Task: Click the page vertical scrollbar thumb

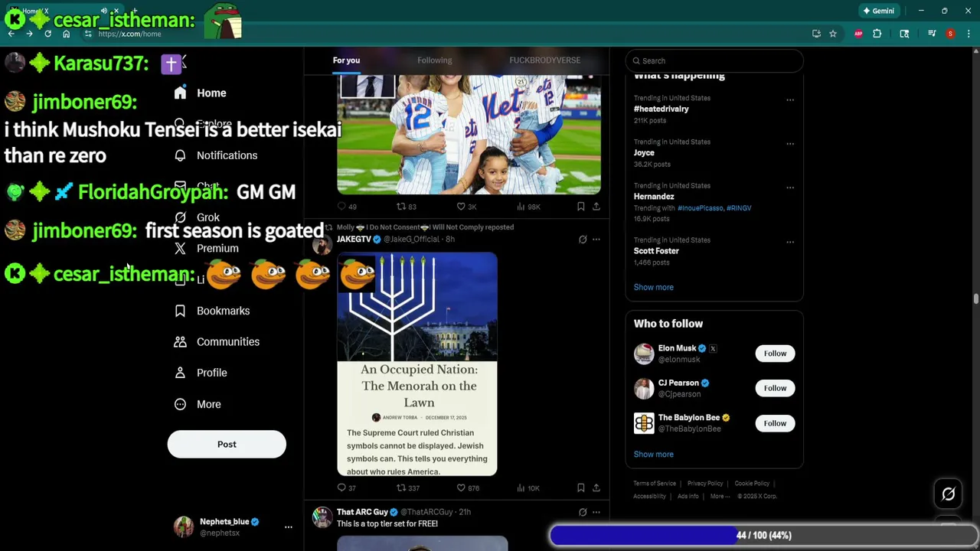Action: pos(975,298)
